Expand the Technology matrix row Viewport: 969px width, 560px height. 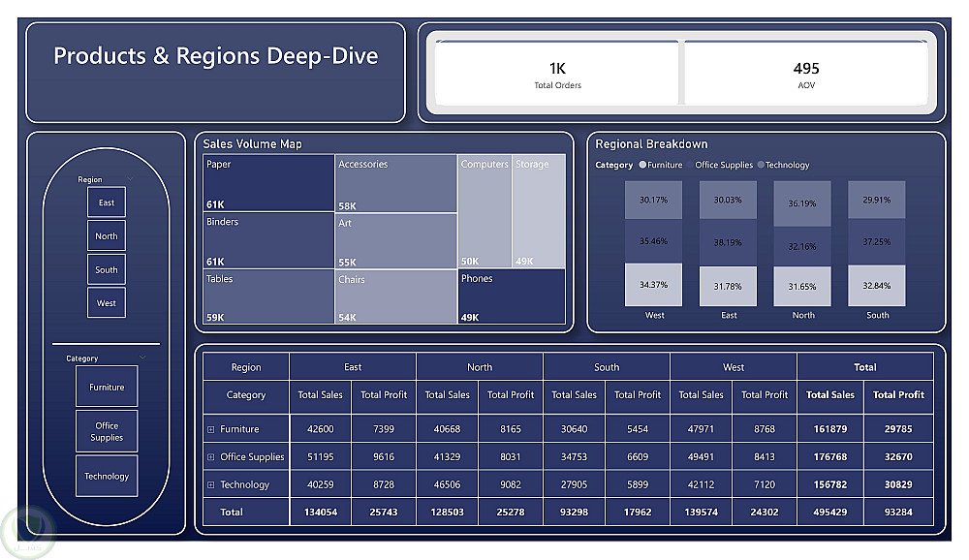[x=210, y=484]
